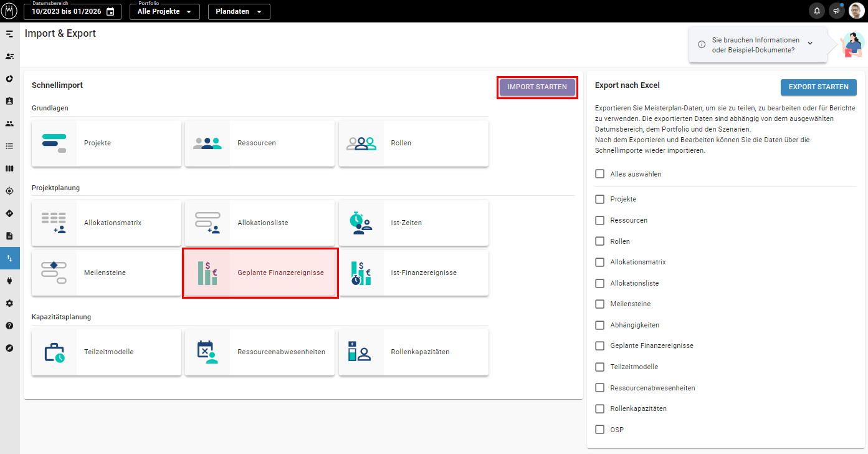
Task: Select the Import & Export arrows sidebar icon
Action: pyautogui.click(x=9, y=258)
